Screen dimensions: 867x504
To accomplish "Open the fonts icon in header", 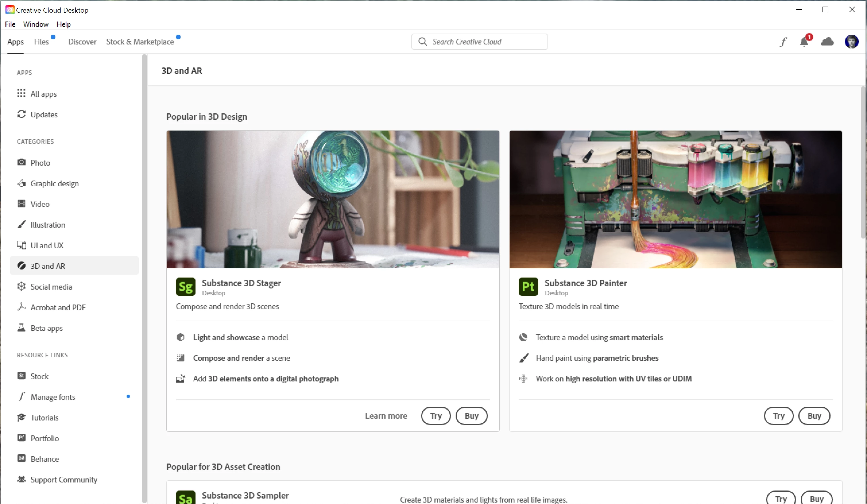I will [x=783, y=42].
